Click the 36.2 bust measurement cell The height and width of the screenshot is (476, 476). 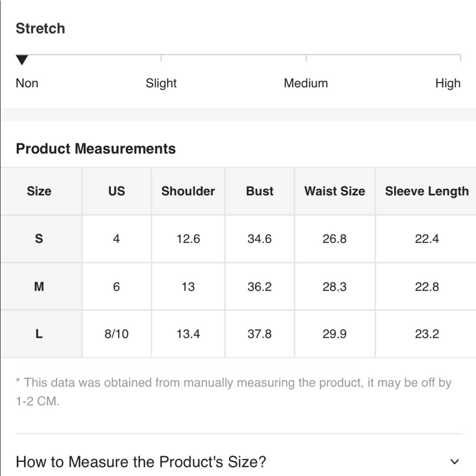tap(259, 287)
